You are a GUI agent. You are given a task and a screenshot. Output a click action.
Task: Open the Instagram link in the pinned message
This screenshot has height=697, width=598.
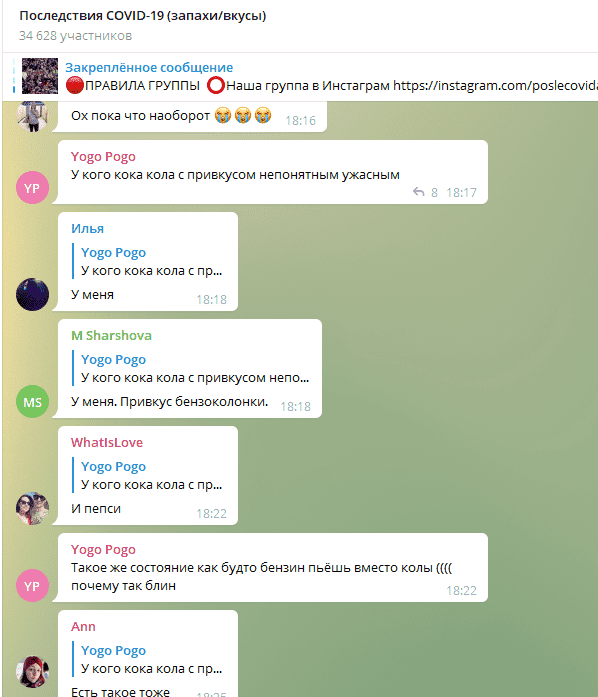495,85
